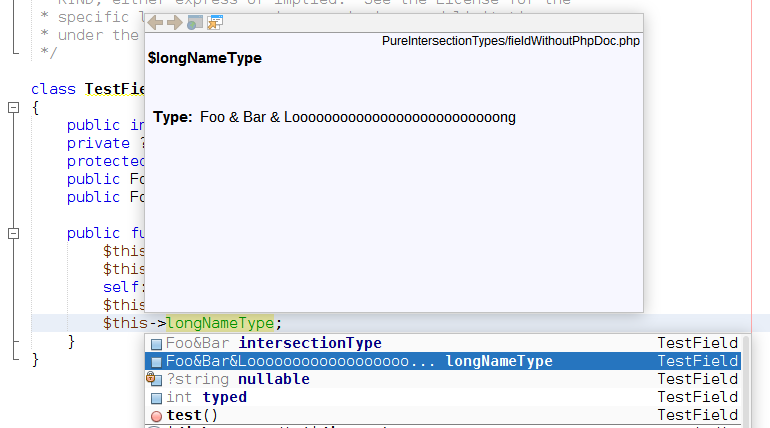Open documentation in external web browser

click(x=195, y=23)
